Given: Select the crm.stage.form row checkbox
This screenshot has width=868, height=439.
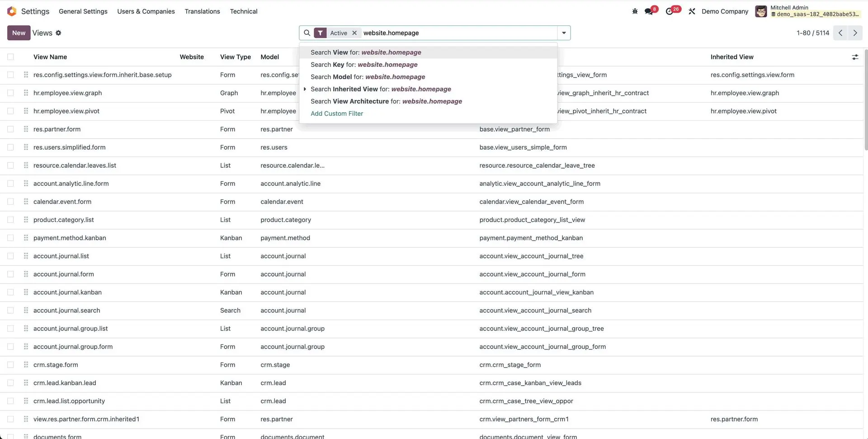Looking at the screenshot, I should [10, 365].
